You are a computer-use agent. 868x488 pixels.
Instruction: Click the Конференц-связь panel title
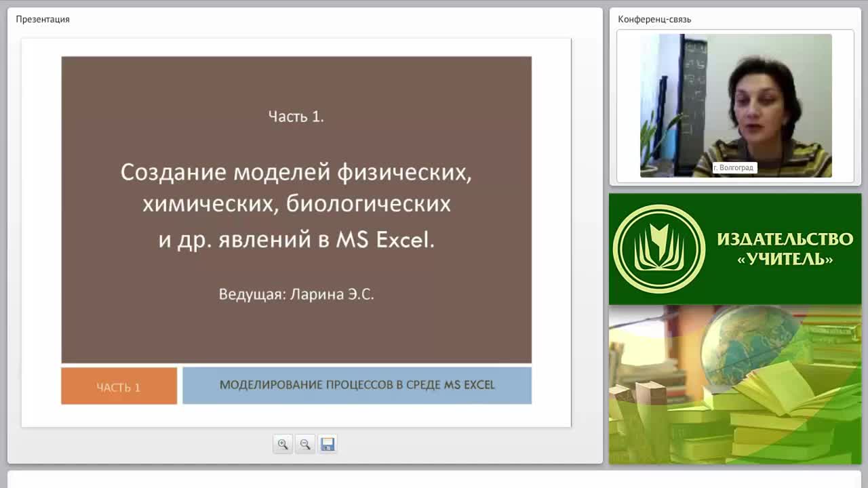(654, 19)
